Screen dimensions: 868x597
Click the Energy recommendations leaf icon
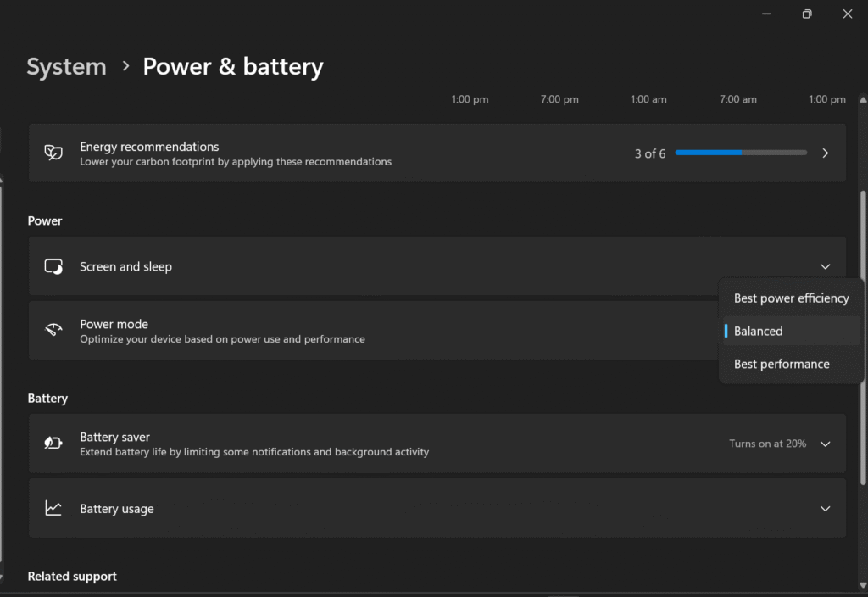point(53,153)
